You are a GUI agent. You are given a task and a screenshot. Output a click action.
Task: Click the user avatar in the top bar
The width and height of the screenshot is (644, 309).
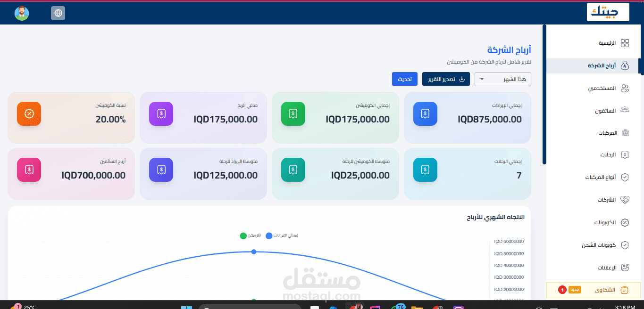pyautogui.click(x=21, y=13)
